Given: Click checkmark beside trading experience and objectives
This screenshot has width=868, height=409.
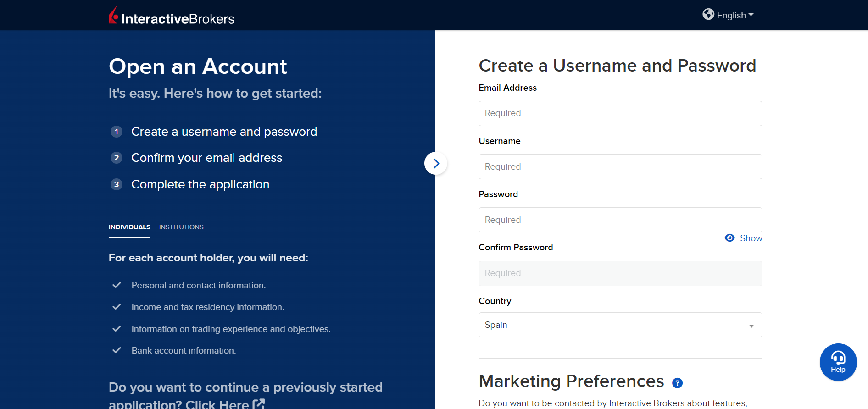Looking at the screenshot, I should click(117, 329).
